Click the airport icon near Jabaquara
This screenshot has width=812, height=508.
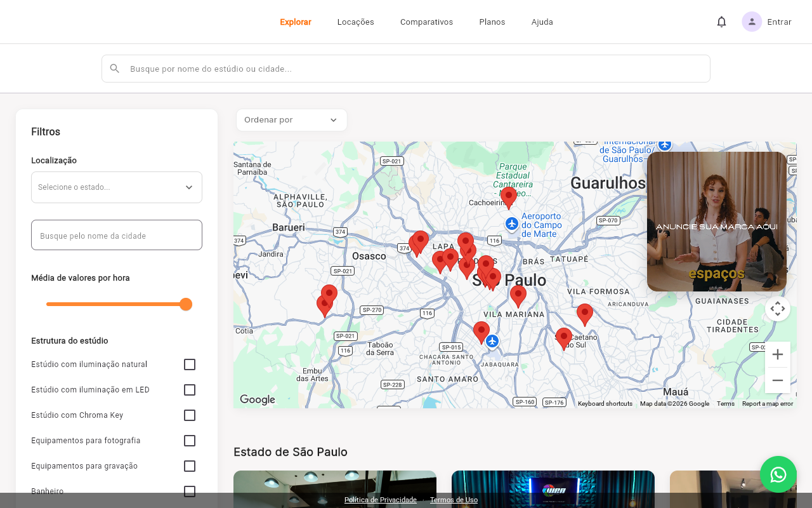pyautogui.click(x=492, y=341)
